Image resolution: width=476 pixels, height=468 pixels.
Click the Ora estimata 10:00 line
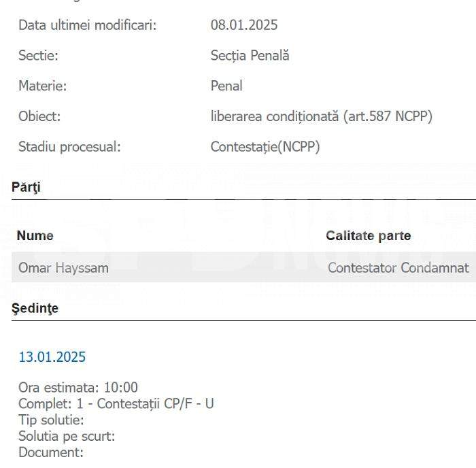coord(78,388)
